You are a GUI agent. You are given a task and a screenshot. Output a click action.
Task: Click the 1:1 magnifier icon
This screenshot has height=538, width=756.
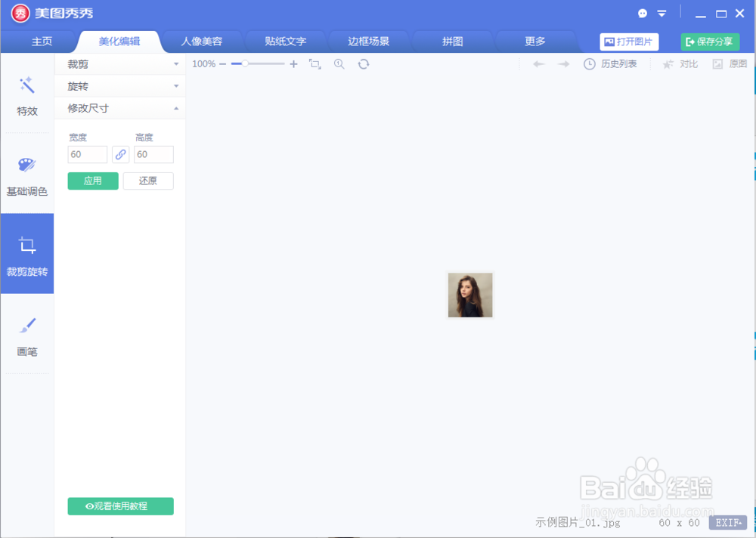[338, 64]
